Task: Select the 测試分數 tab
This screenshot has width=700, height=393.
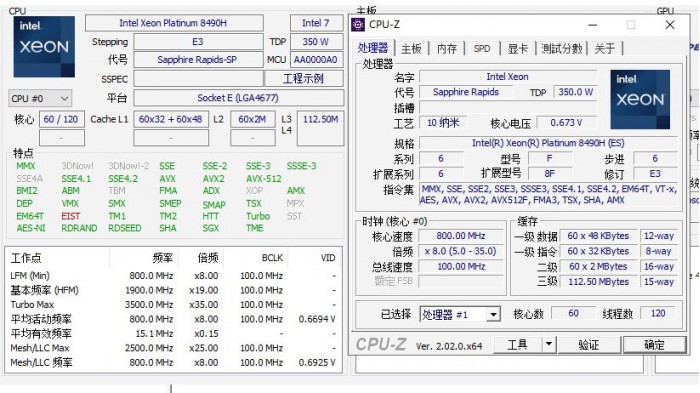Action: pos(562,48)
